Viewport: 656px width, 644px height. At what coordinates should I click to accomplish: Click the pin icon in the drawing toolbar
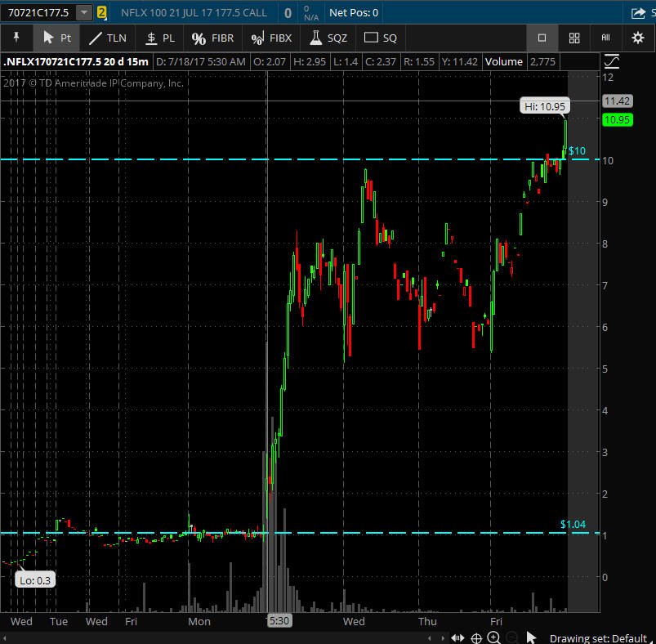click(x=16, y=38)
